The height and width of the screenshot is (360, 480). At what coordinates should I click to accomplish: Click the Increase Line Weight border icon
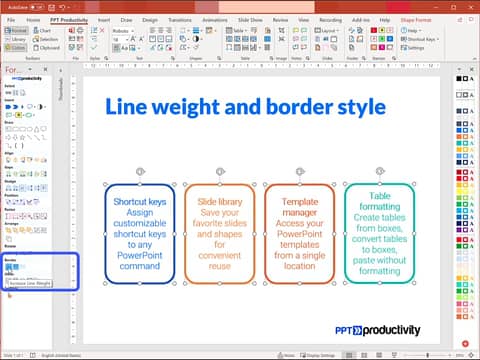coord(9,267)
